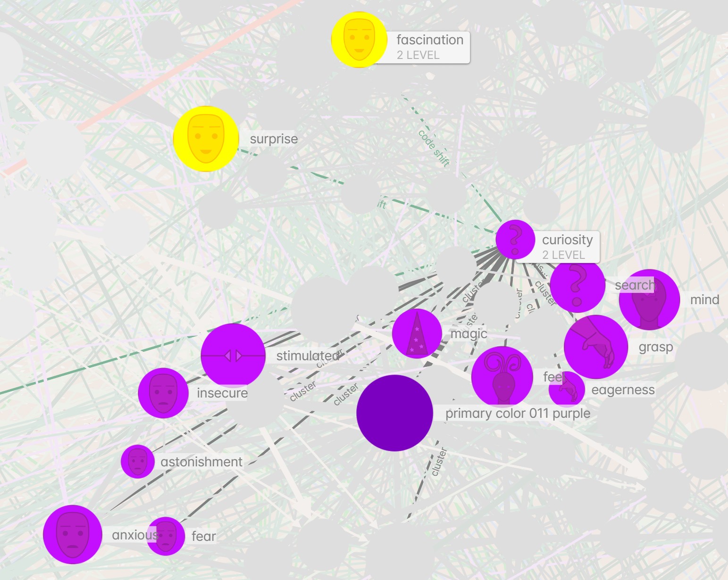
Task: Click the fear face node
Action: (166, 536)
